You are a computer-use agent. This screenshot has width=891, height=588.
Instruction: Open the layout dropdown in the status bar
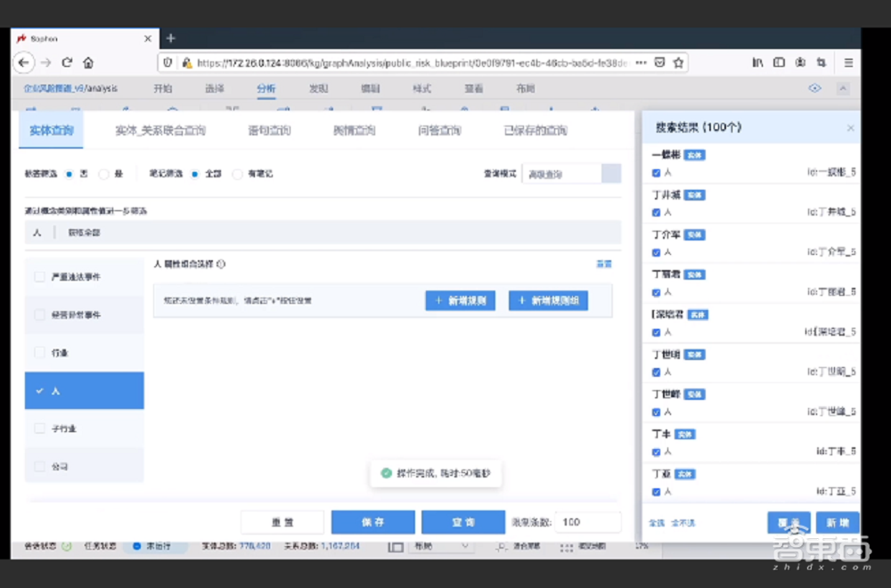(x=443, y=546)
